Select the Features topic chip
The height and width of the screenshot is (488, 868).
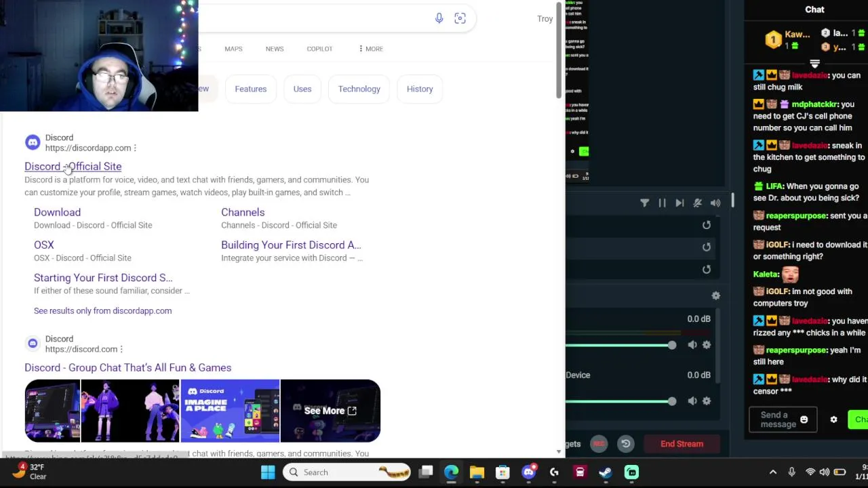pyautogui.click(x=250, y=89)
